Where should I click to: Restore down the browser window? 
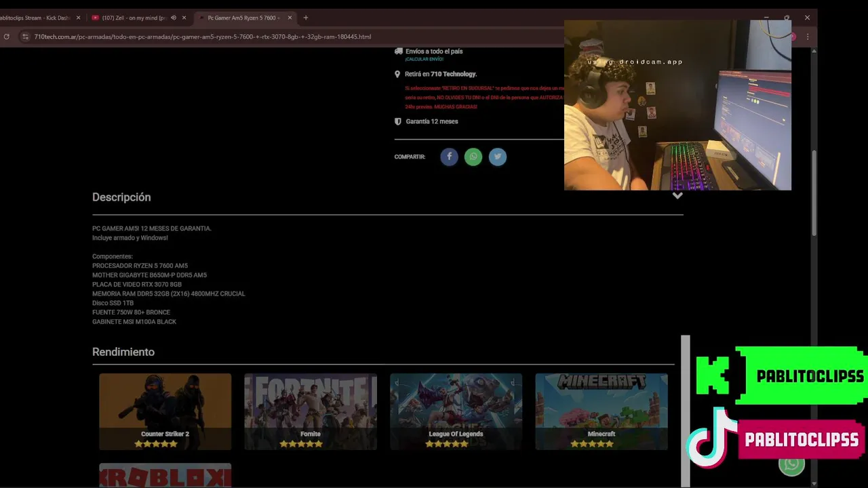787,18
